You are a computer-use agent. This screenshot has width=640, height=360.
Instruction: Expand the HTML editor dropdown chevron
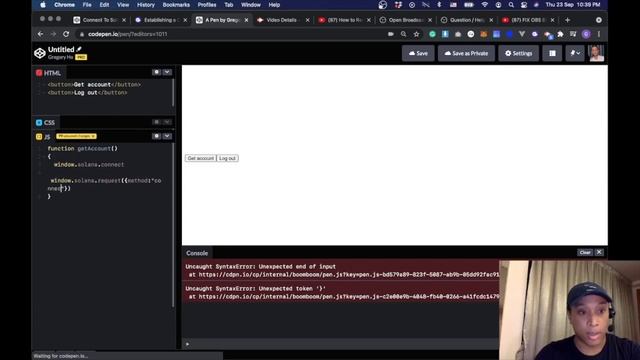pyautogui.click(x=167, y=72)
